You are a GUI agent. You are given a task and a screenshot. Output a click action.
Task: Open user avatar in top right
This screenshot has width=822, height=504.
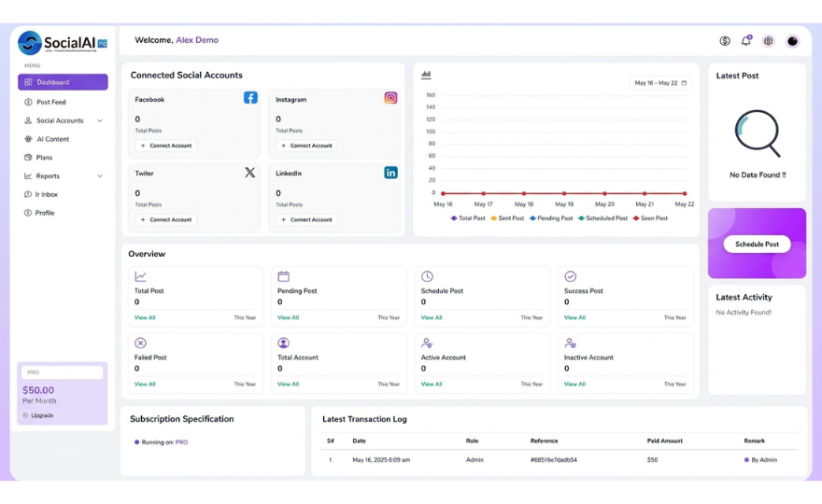click(x=792, y=41)
